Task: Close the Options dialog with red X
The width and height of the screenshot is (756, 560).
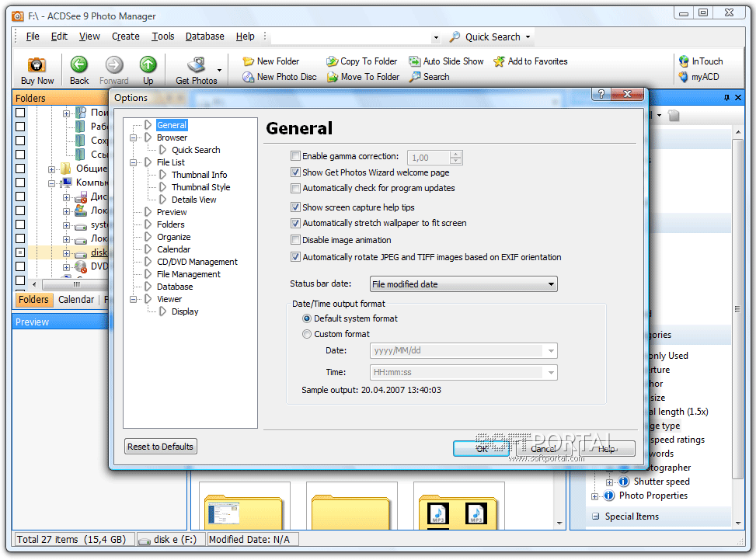Action: tap(627, 94)
